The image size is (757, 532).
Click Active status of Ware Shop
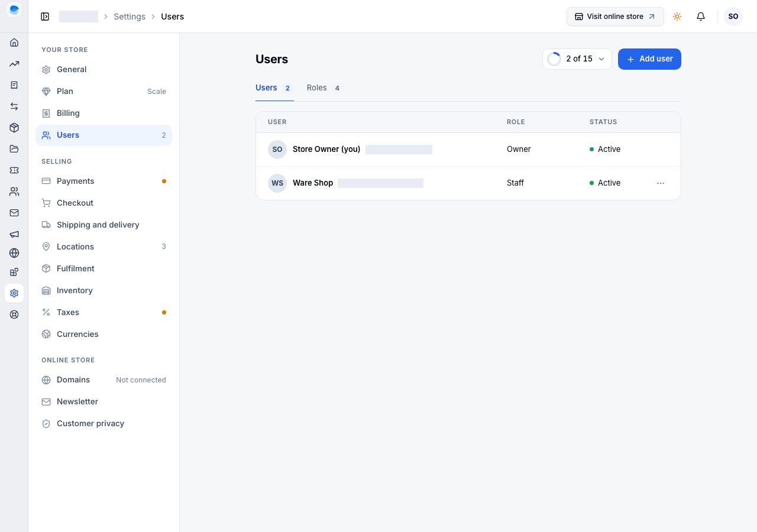click(605, 183)
